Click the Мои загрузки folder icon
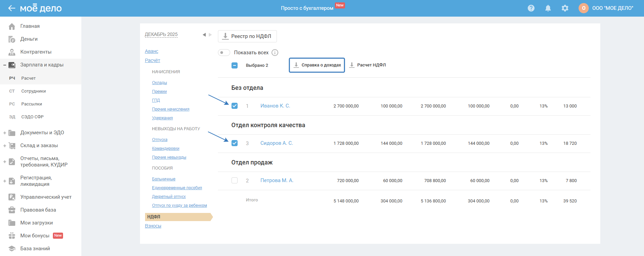This screenshot has height=256, width=644. click(12, 223)
